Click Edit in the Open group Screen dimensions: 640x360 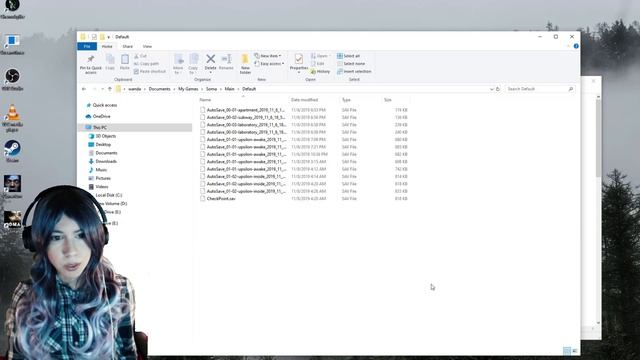point(318,64)
